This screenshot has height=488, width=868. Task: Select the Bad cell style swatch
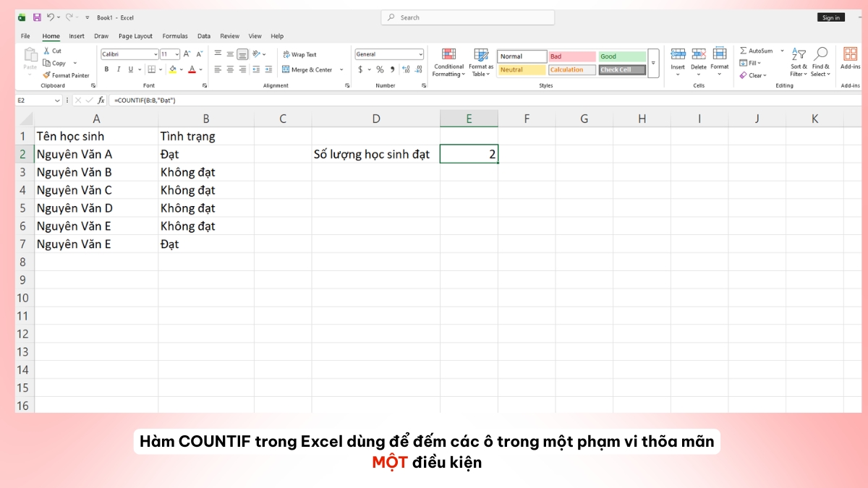pos(571,55)
